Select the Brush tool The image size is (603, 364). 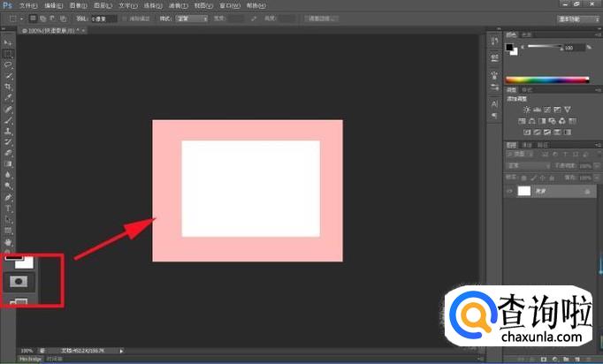(x=8, y=120)
